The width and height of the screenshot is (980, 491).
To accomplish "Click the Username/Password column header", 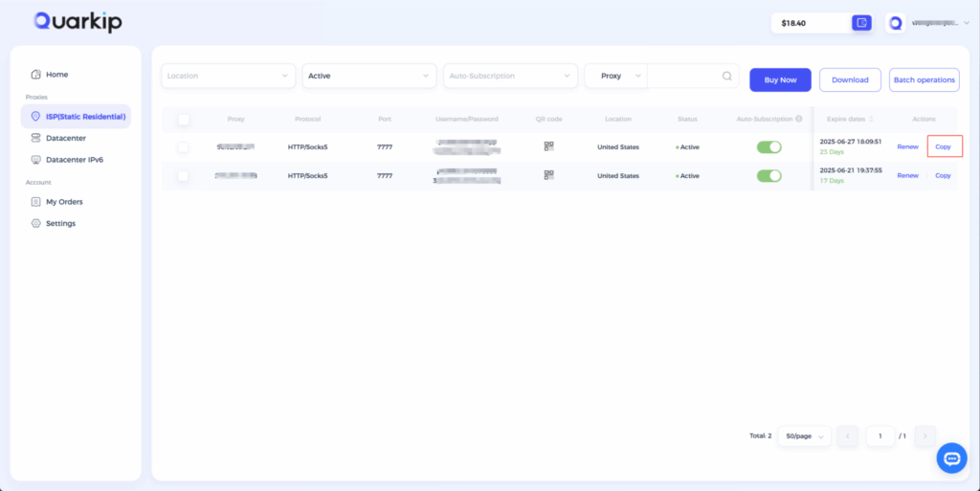I will click(x=467, y=119).
